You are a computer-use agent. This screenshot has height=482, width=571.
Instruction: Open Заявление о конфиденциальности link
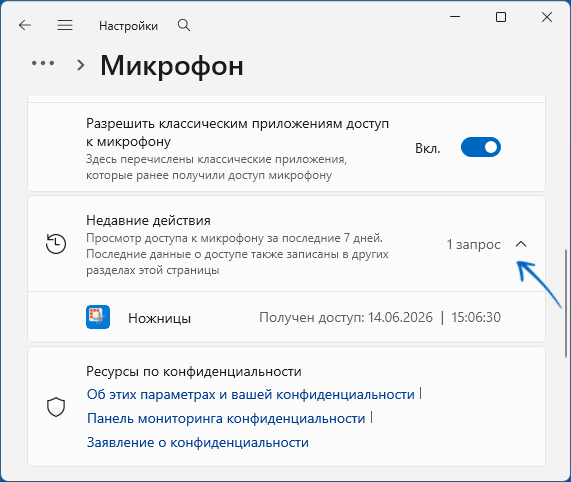click(198, 442)
